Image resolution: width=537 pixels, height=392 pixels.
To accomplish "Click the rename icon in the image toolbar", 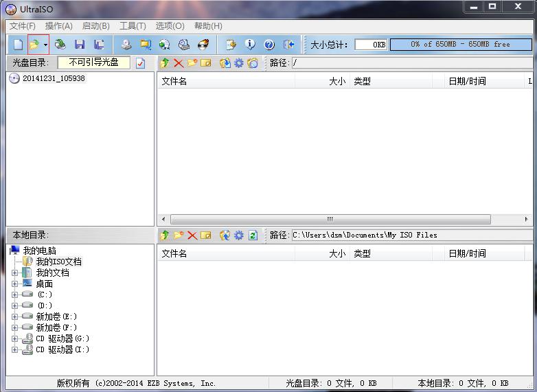I will tap(206, 63).
